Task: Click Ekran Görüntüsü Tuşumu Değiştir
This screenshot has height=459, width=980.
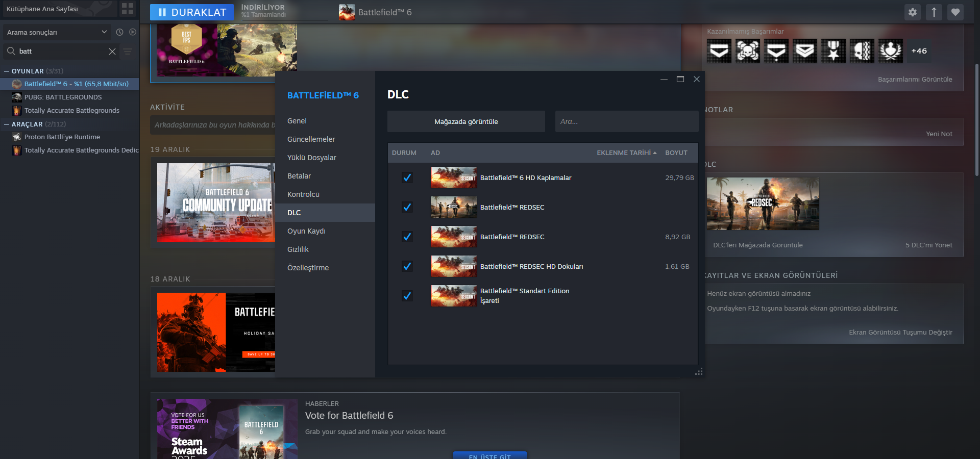Action: coord(901,333)
